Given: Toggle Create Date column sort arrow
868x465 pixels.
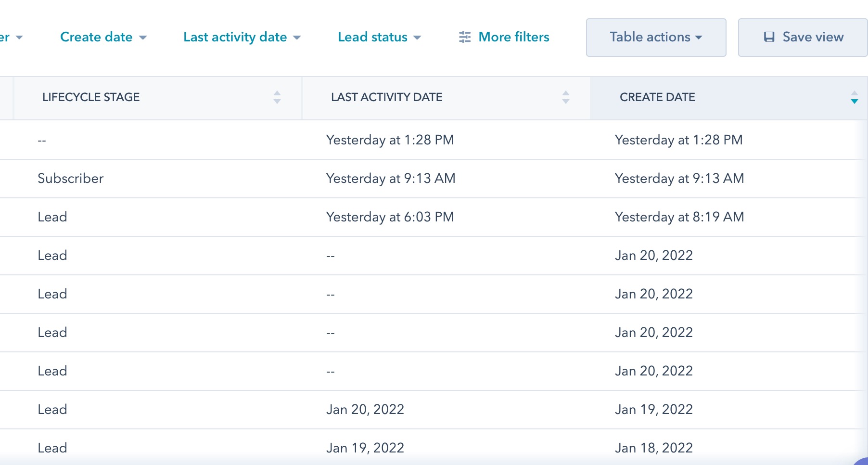Looking at the screenshot, I should point(854,97).
